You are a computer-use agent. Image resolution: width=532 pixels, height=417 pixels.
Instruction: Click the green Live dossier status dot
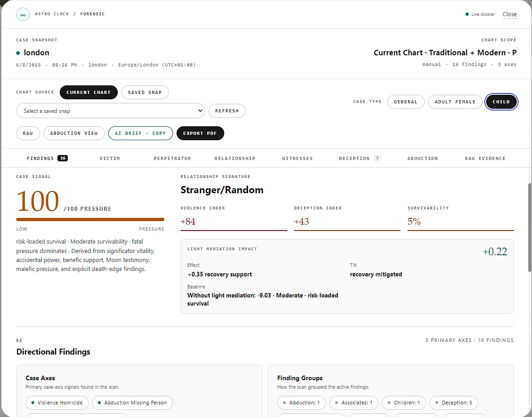[x=467, y=14]
